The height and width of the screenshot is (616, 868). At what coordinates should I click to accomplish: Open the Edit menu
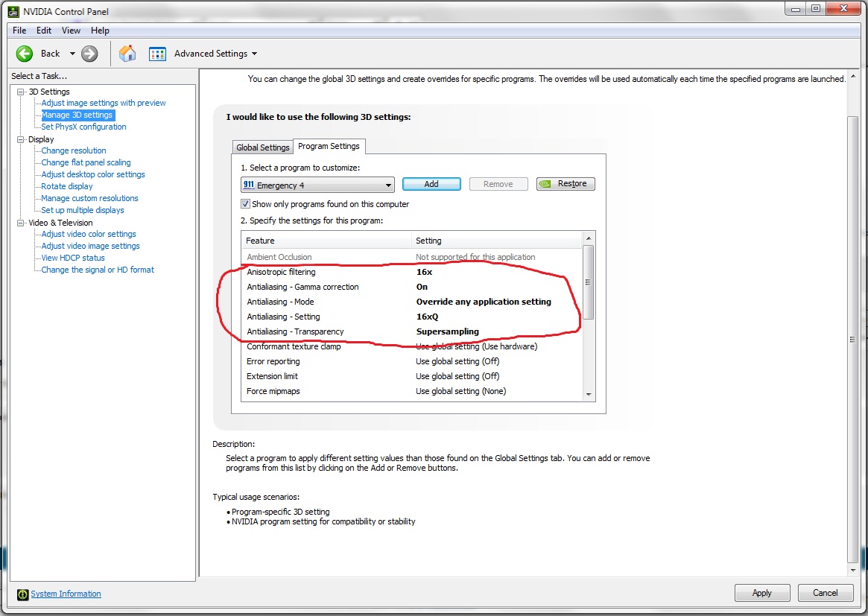pyautogui.click(x=44, y=31)
